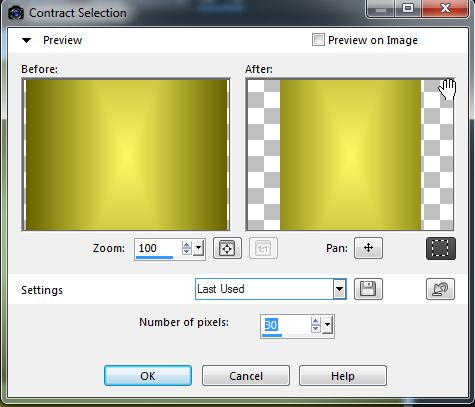475x407 pixels.
Task: Click OK to apply contraction
Action: 148,376
